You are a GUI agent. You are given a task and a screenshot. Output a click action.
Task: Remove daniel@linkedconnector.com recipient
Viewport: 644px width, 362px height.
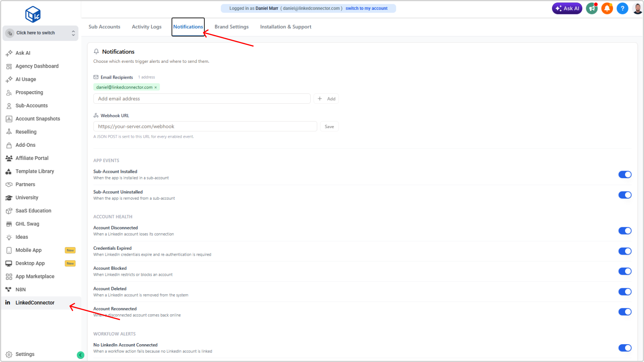pos(156,87)
